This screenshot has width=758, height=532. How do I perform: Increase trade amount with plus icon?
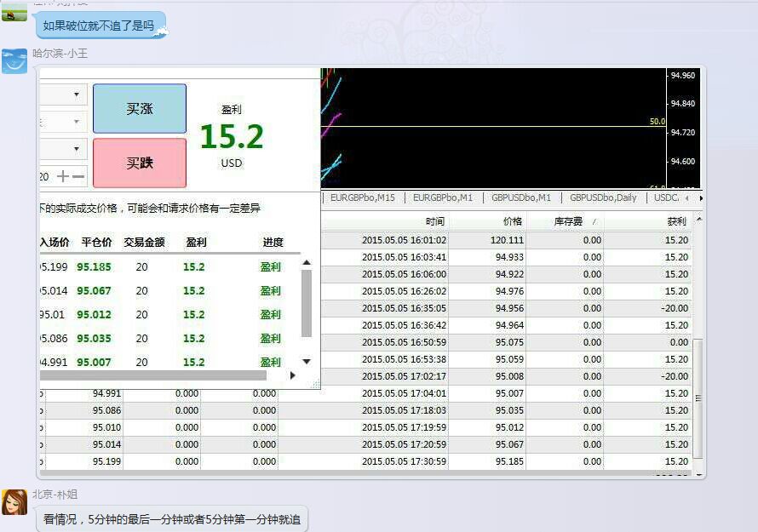[x=63, y=176]
